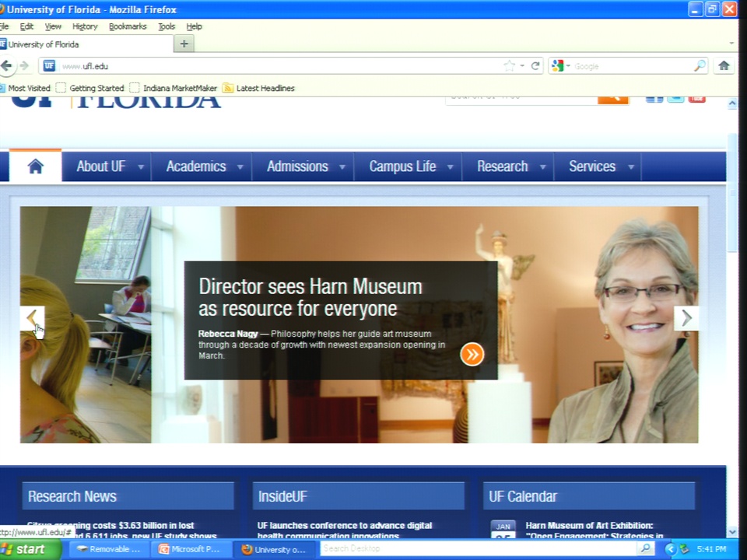Image resolution: width=747 pixels, height=560 pixels.
Task: Open the InsideUF section heading
Action: pos(283,496)
